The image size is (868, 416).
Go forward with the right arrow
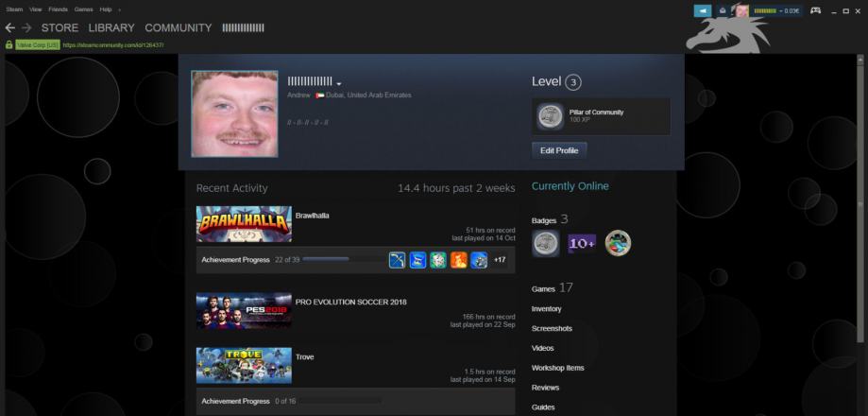click(x=26, y=27)
